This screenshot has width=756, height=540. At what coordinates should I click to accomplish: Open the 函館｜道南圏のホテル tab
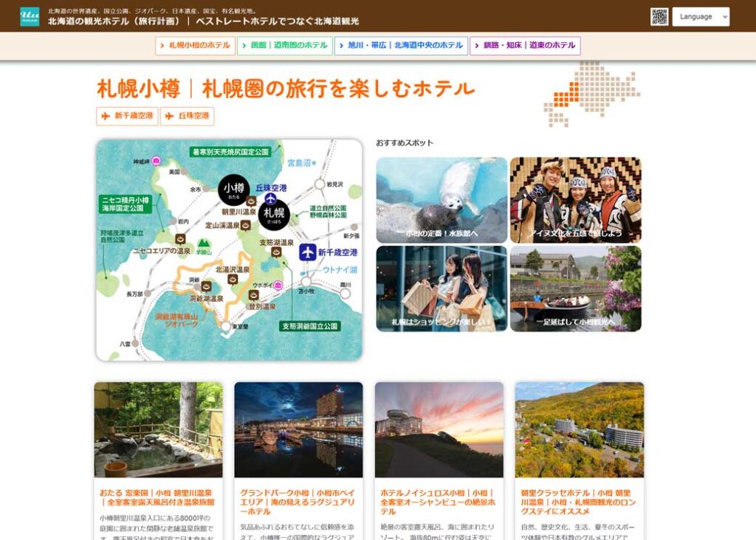pos(285,46)
